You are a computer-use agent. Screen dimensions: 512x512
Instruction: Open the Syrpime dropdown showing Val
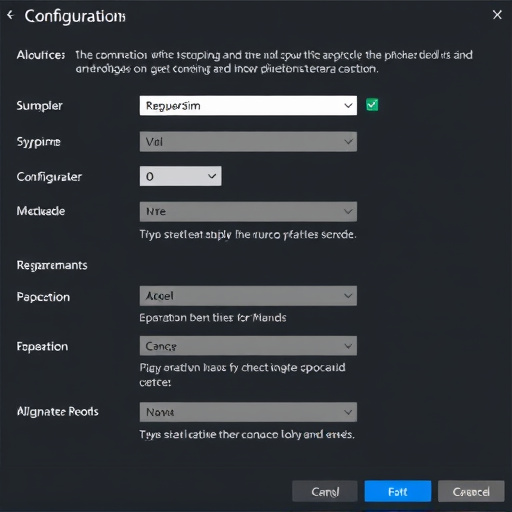click(248, 142)
